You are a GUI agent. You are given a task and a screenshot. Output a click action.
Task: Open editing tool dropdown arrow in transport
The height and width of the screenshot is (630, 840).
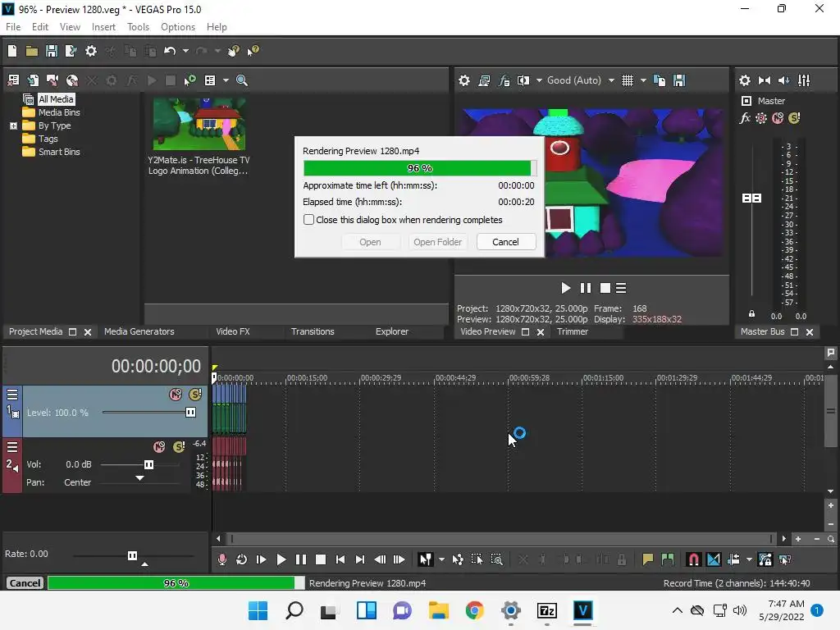441,559
